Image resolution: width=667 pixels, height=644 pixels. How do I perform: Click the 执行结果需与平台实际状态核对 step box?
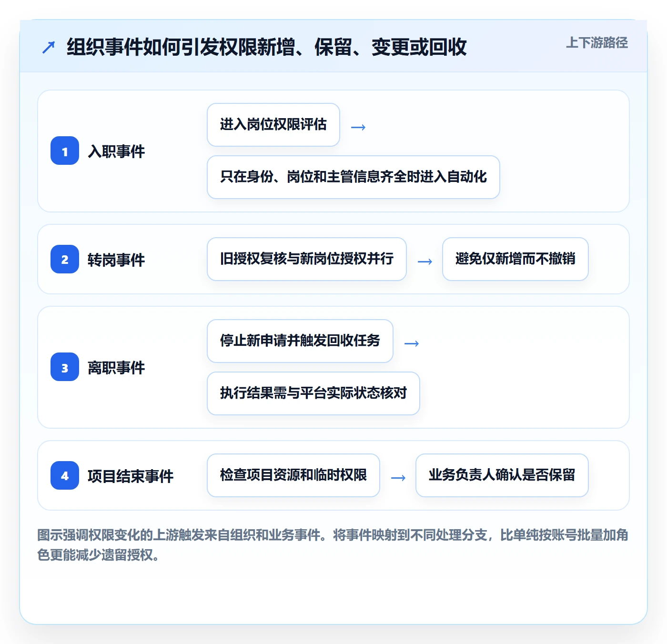coord(313,393)
